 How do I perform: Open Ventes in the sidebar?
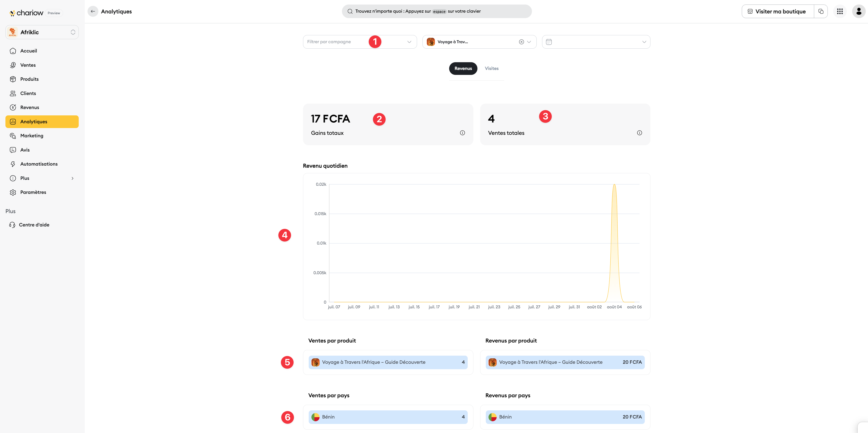42,65
